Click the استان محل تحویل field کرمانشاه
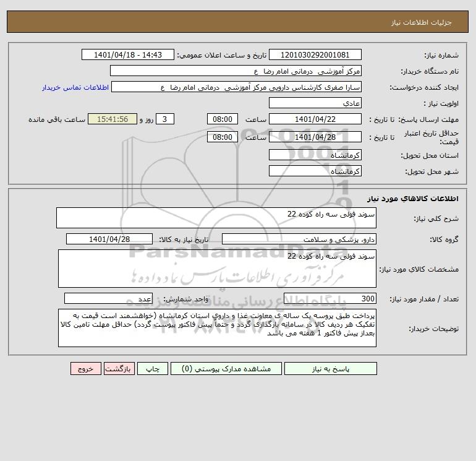Screen dimensions: 476x461 coord(315,155)
